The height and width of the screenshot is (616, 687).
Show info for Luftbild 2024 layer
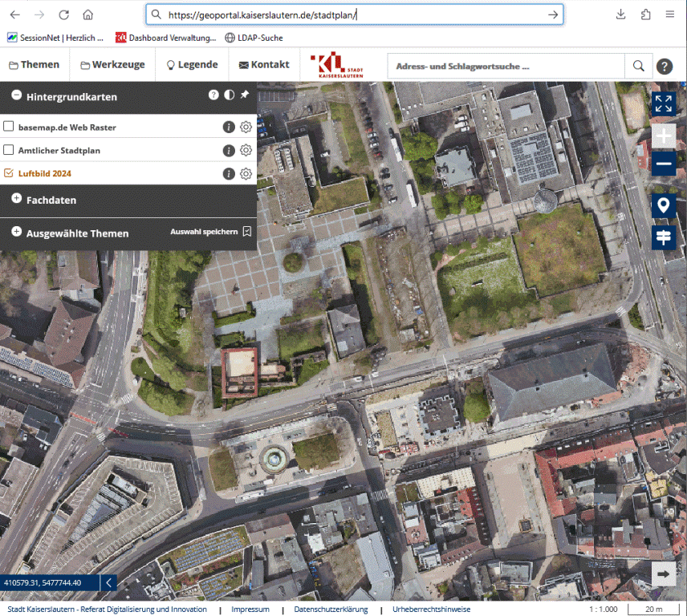[229, 174]
